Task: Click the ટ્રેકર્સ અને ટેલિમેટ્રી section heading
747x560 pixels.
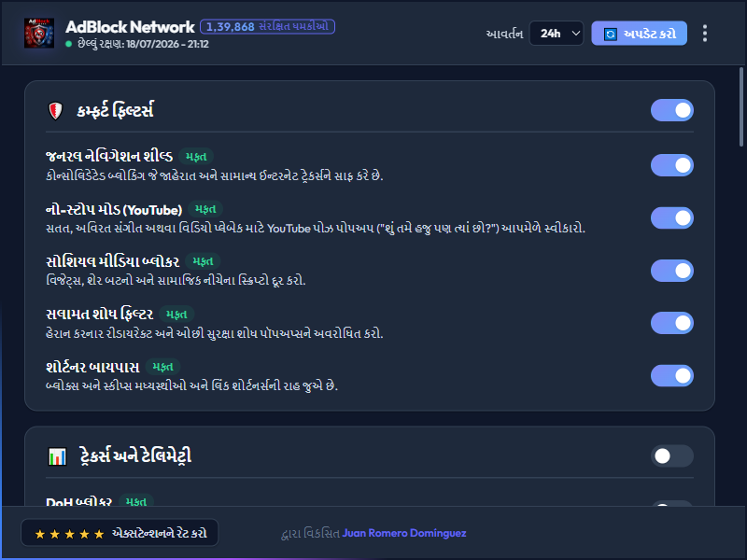Action: pos(135,455)
